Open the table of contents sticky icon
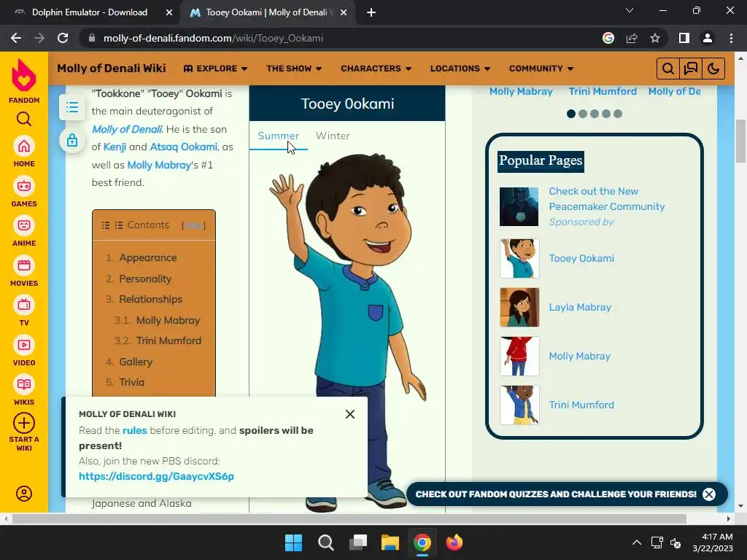The width and height of the screenshot is (747, 560). tap(72, 107)
